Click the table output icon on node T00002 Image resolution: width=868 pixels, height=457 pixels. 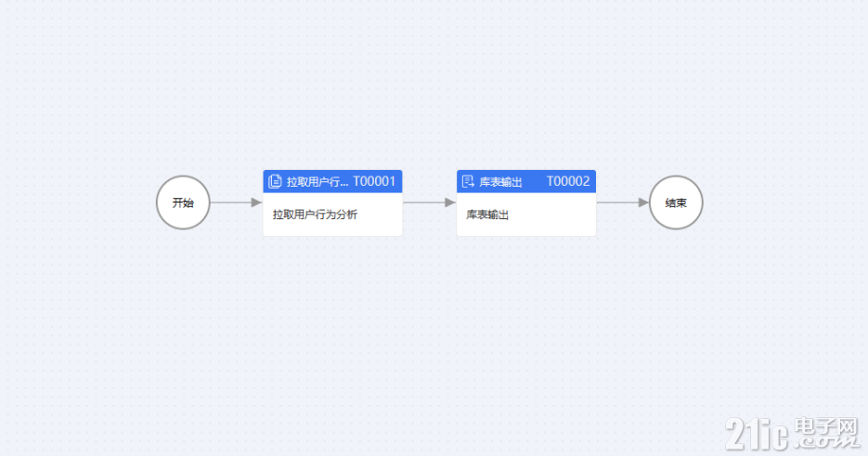click(468, 182)
